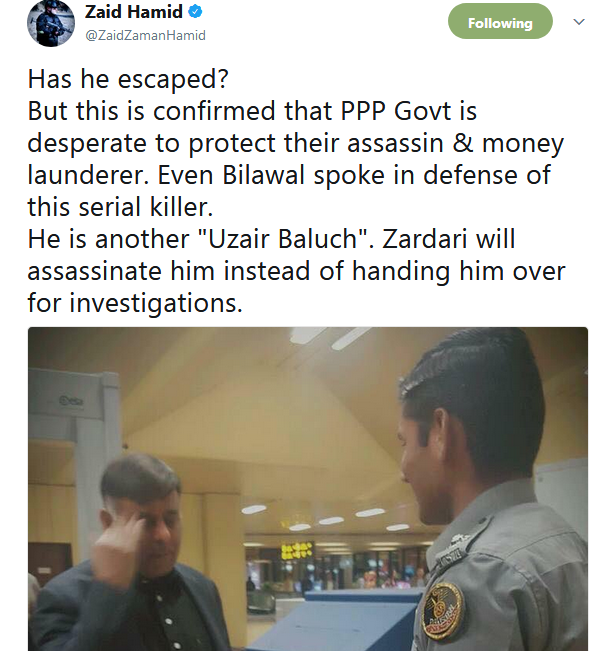This screenshot has height=651, width=612.
Task: Open the attached airport photo in full view
Action: coord(308,489)
